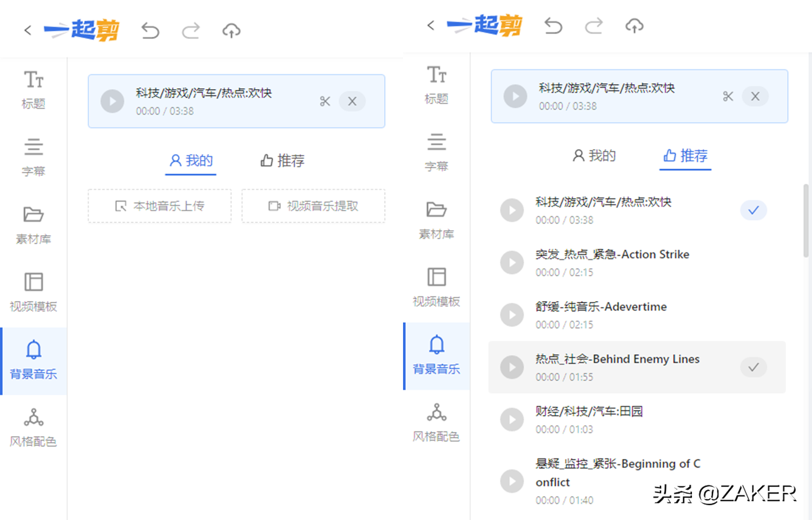
Task: Click cloud upload icon in right panel
Action: point(635,26)
